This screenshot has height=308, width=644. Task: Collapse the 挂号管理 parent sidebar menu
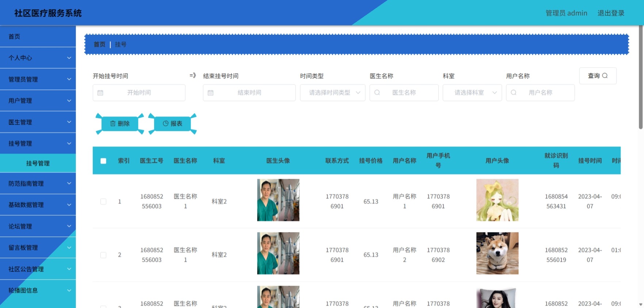pos(38,143)
